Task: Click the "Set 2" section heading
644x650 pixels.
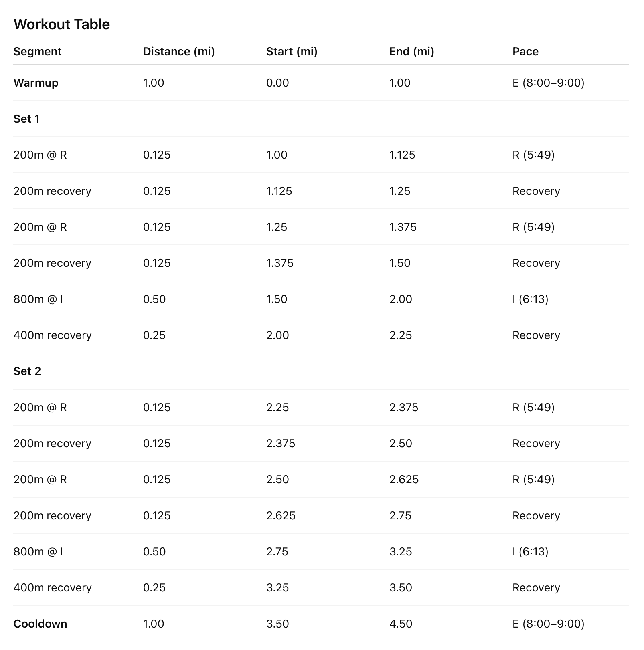Action: 27,371
